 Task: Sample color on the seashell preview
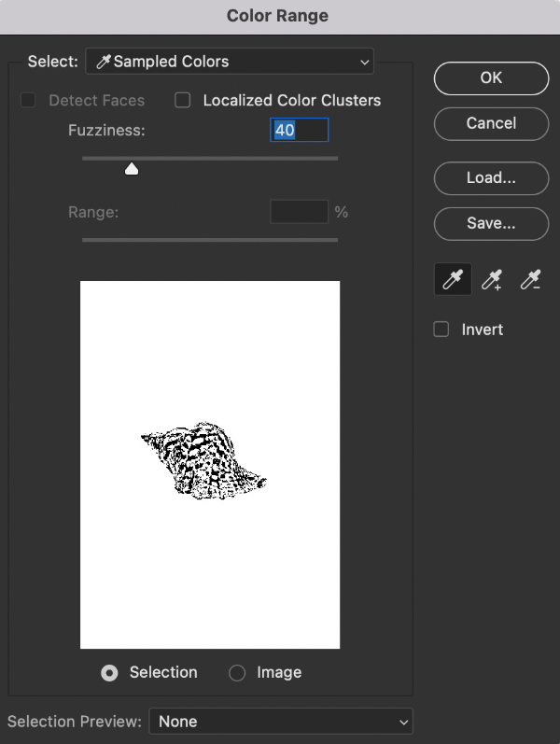[204, 460]
